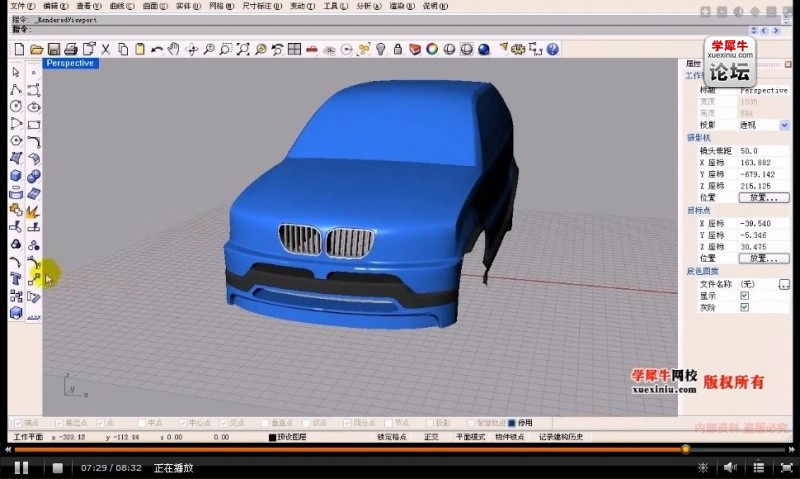The height and width of the screenshot is (479, 800).
Task: Toggle 物件锁点 in status bar
Action: click(509, 437)
